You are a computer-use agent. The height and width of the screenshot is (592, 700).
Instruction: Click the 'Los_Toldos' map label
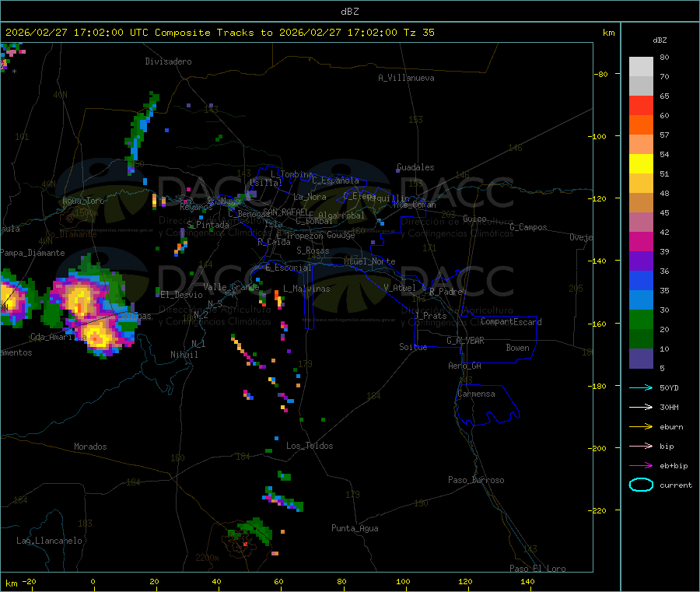click(x=310, y=446)
